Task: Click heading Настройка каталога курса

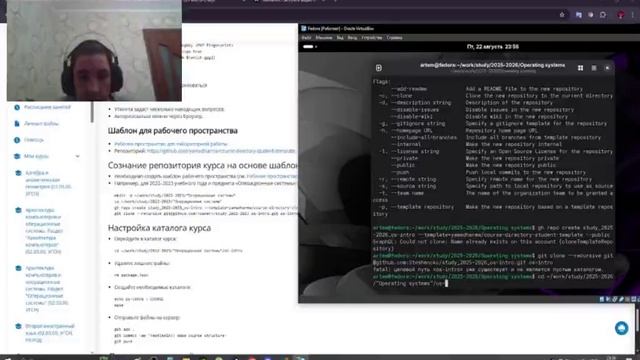Action: point(159,228)
